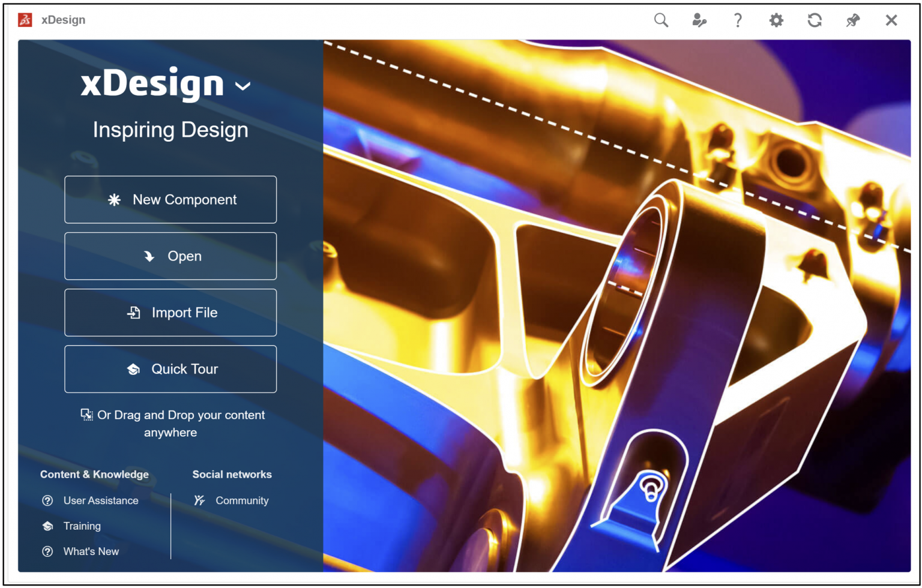Click the sync refresh icon
The width and height of the screenshot is (922, 588).
(x=815, y=20)
